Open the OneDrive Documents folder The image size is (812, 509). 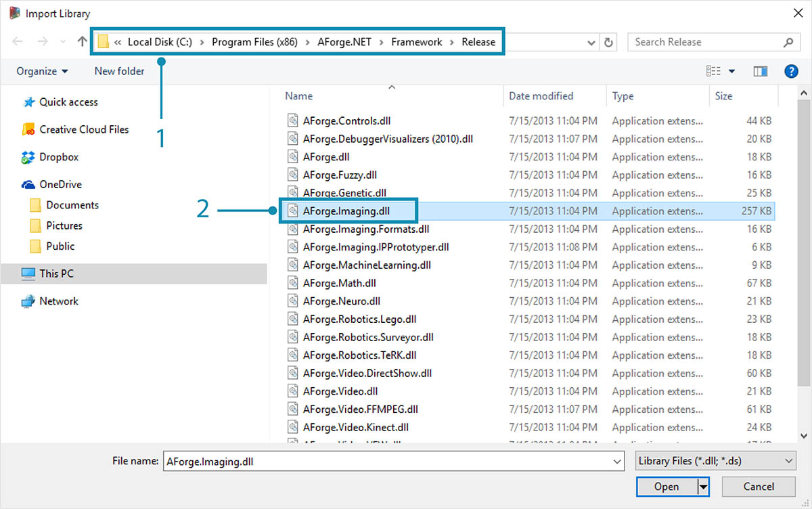click(x=72, y=205)
